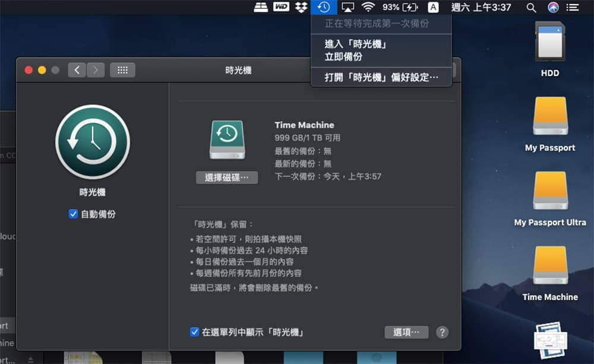594x364 pixels.
Task: Click the 最新的備份：無 line
Action: pyautogui.click(x=303, y=164)
